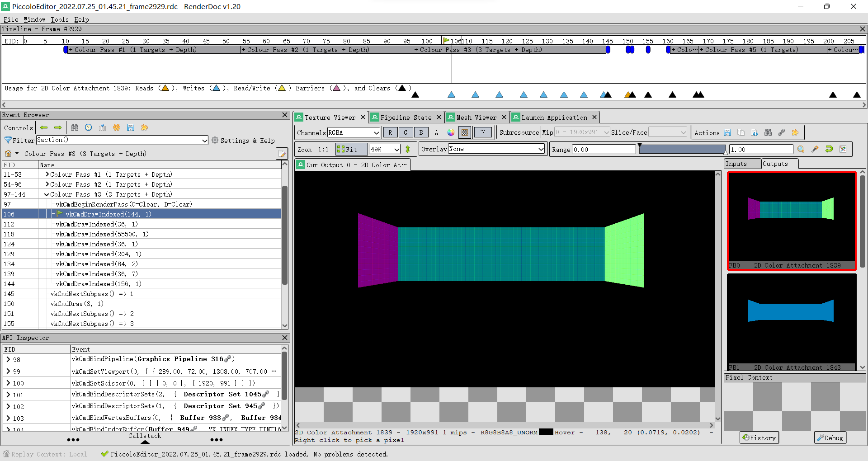Open the File menu

(11, 19)
